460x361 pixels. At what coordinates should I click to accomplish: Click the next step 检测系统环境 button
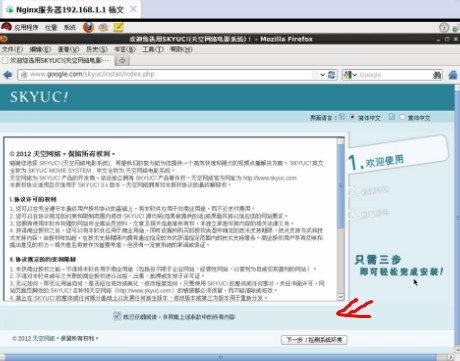314,340
